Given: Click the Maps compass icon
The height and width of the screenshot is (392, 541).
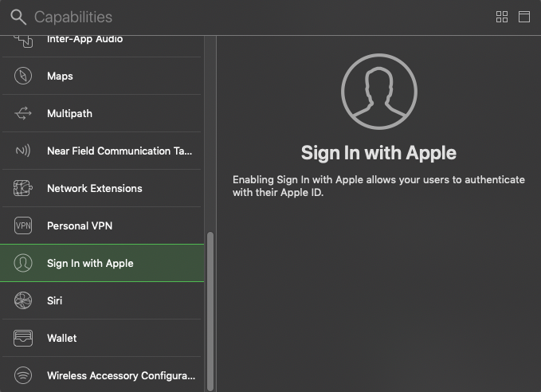Looking at the screenshot, I should tap(23, 76).
